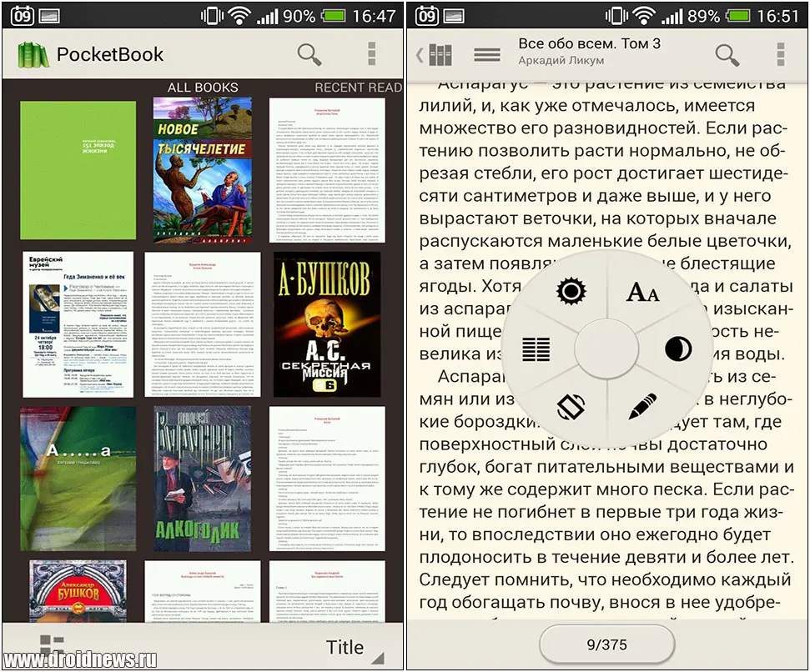Open the plain text book beside 'Новое тысячелетие'
The image size is (810, 672).
(x=327, y=170)
